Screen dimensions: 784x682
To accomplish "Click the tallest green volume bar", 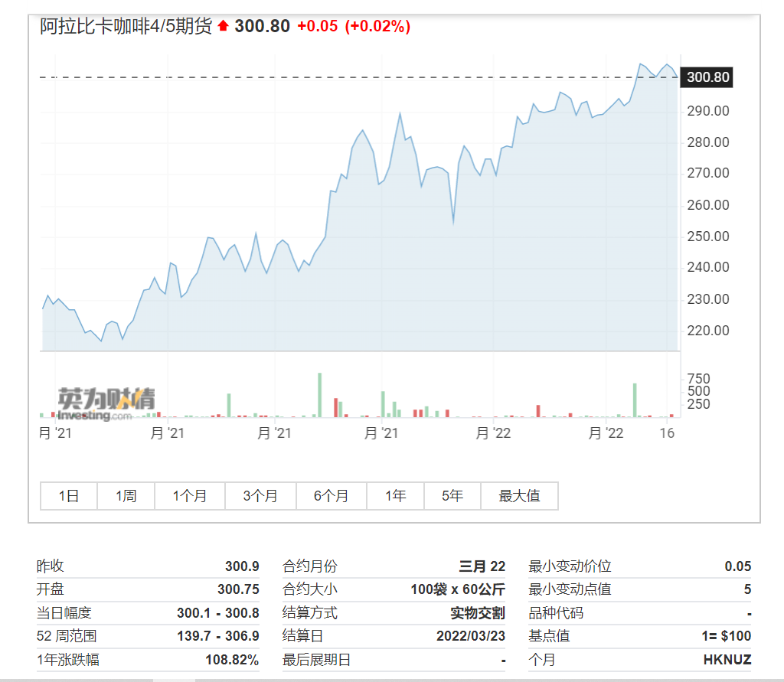I will coord(319,395).
